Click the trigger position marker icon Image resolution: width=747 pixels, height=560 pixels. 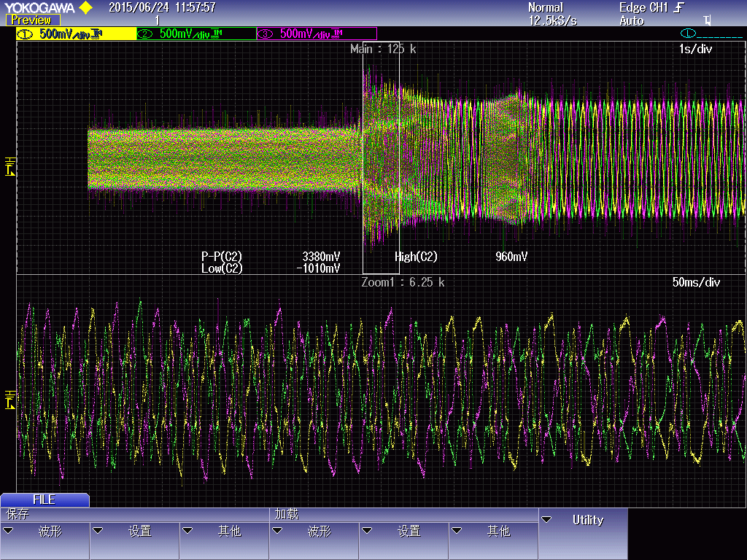707,20
